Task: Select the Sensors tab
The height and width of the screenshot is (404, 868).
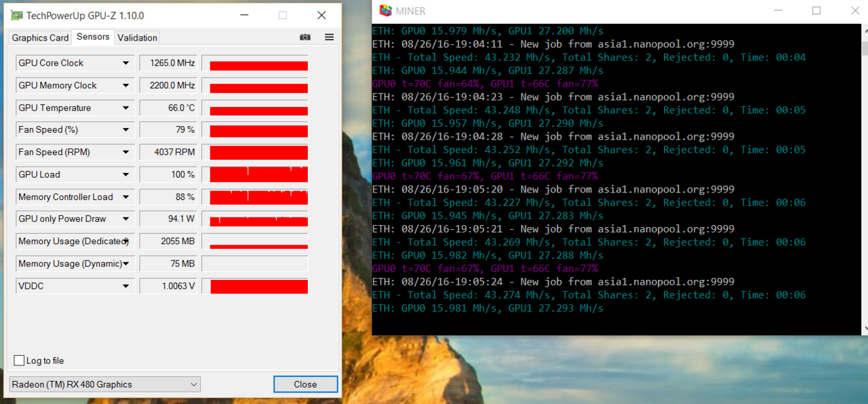Action: point(93,37)
